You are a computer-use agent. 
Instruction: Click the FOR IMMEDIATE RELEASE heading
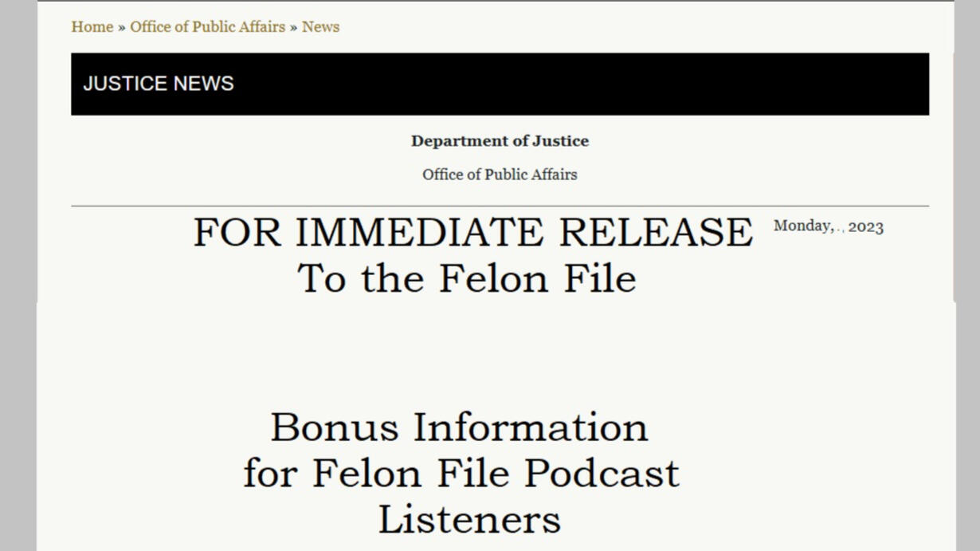[x=473, y=232]
